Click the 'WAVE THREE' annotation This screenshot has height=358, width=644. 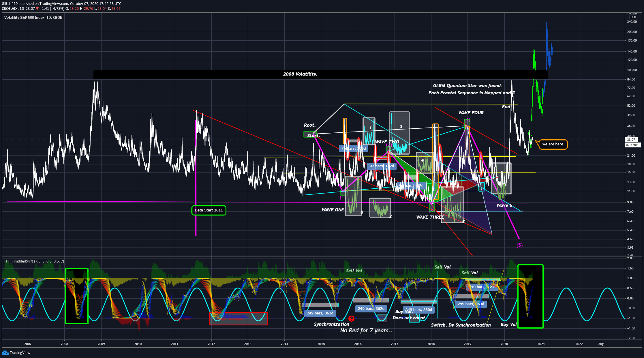pyautogui.click(x=430, y=217)
